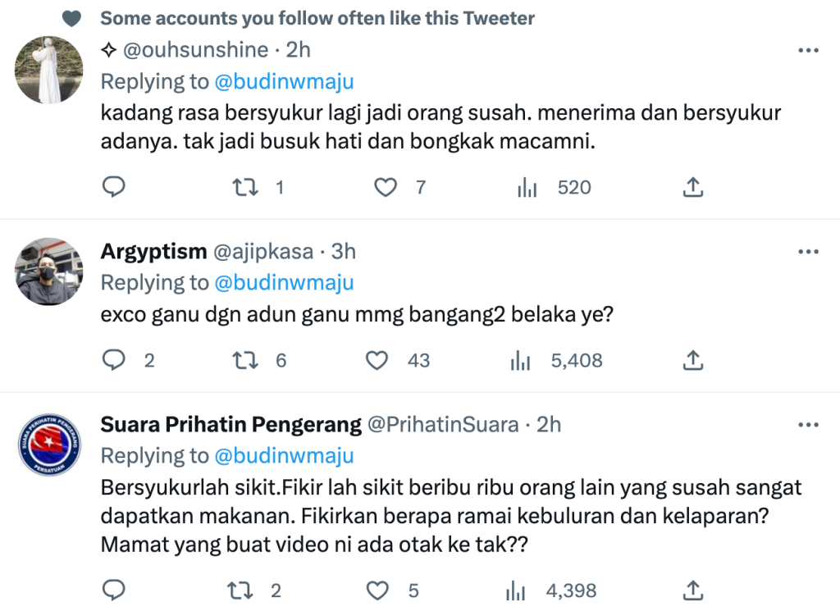Like the tweet from @PrihatinSuara
840x616 pixels.
377,590
